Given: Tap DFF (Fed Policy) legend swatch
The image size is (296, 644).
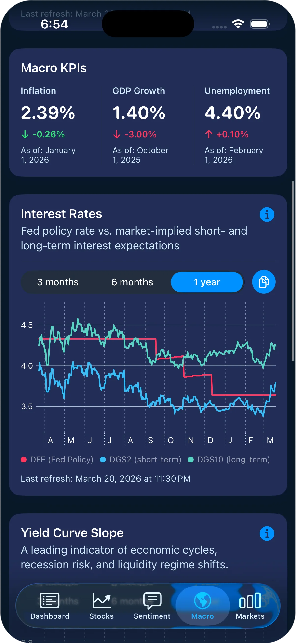Looking at the screenshot, I should point(24,460).
